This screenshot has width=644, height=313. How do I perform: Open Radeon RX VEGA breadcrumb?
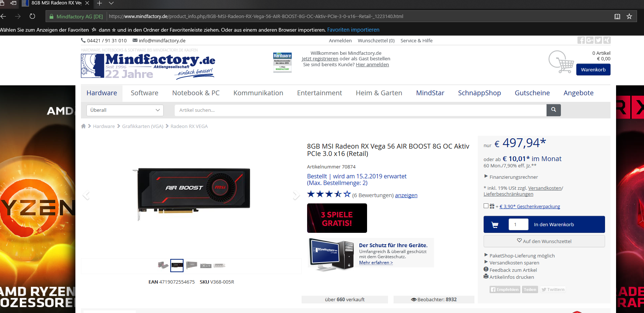[x=189, y=126]
